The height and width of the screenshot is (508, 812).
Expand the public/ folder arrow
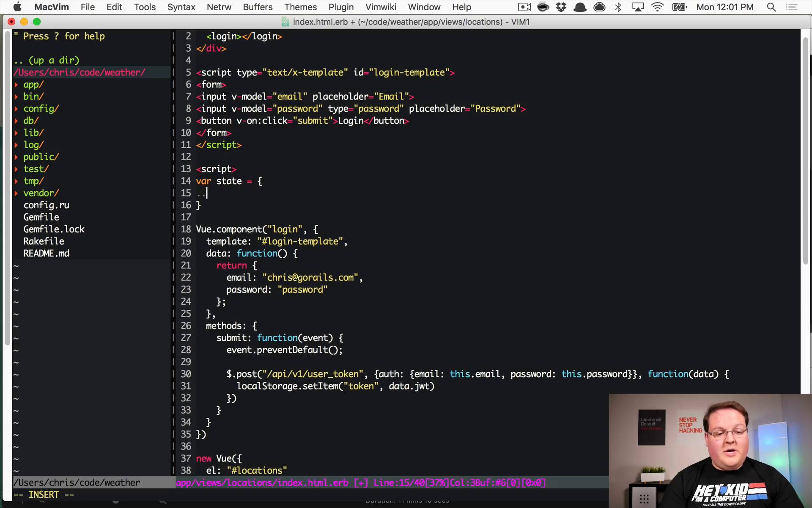point(16,157)
